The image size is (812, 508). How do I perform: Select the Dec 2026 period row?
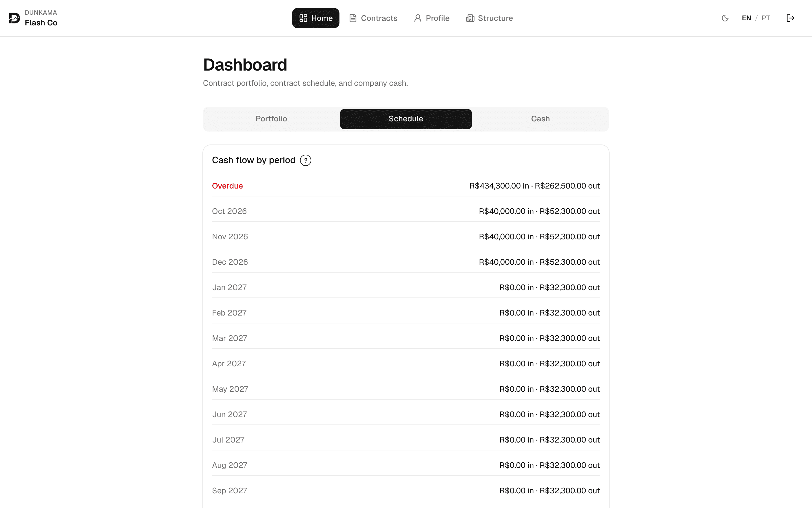click(406, 262)
